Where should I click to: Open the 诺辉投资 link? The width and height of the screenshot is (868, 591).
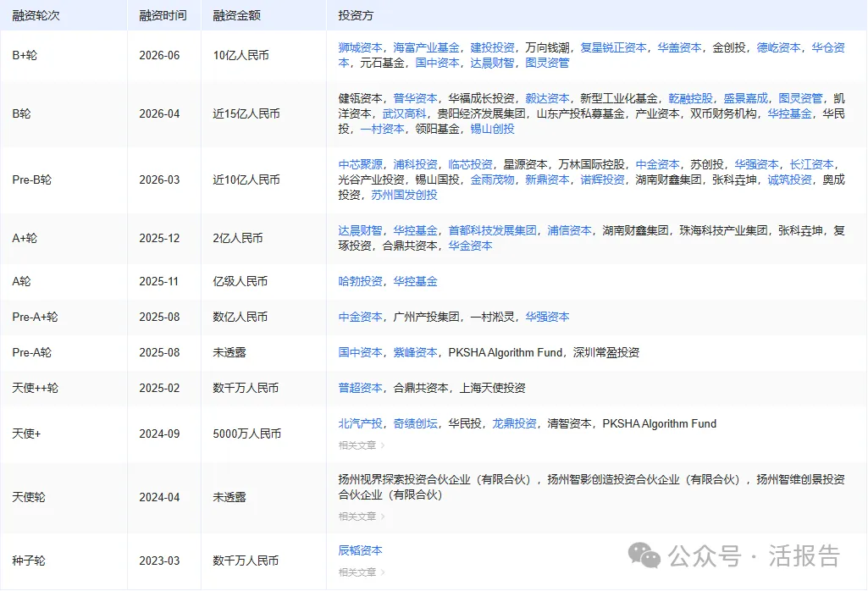coord(602,180)
